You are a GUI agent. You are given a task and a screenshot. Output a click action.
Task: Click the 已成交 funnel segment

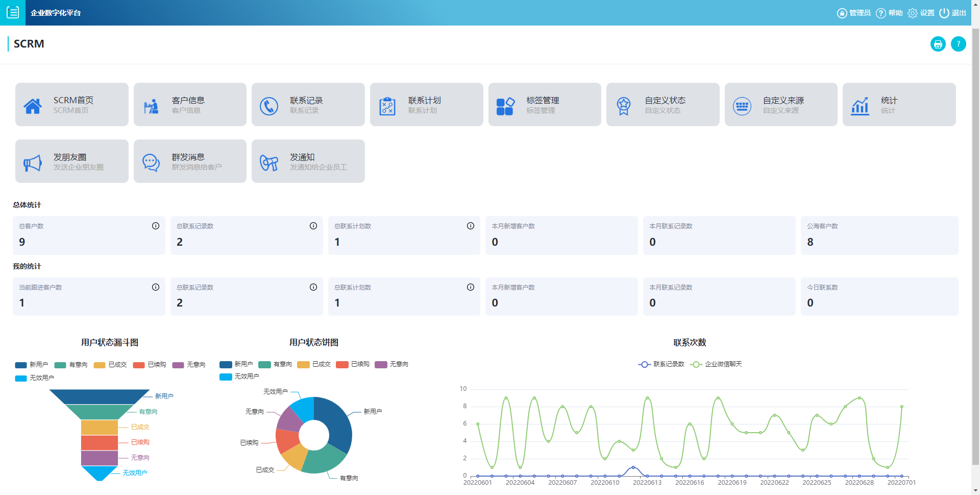(100, 427)
